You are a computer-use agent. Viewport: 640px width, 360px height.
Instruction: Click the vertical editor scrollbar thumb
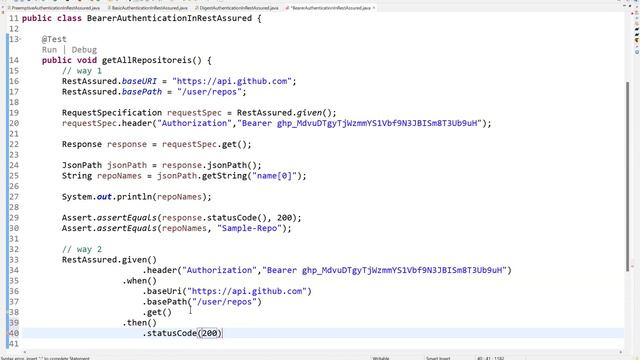tap(628, 176)
